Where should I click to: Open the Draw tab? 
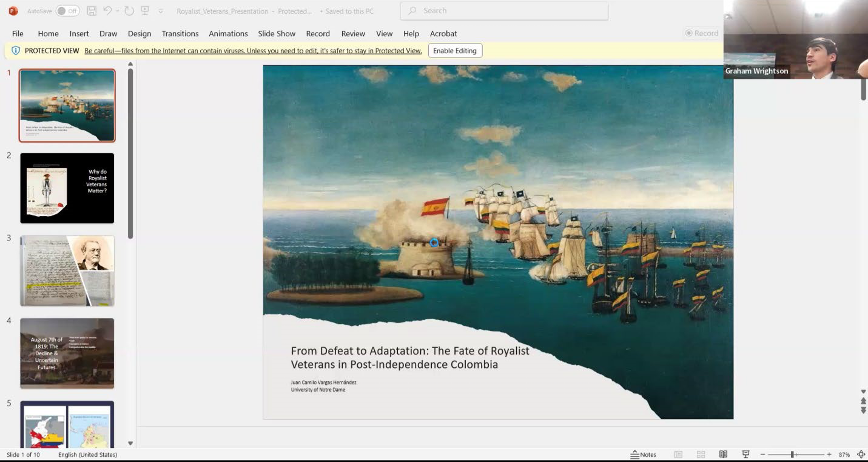[x=108, y=34]
